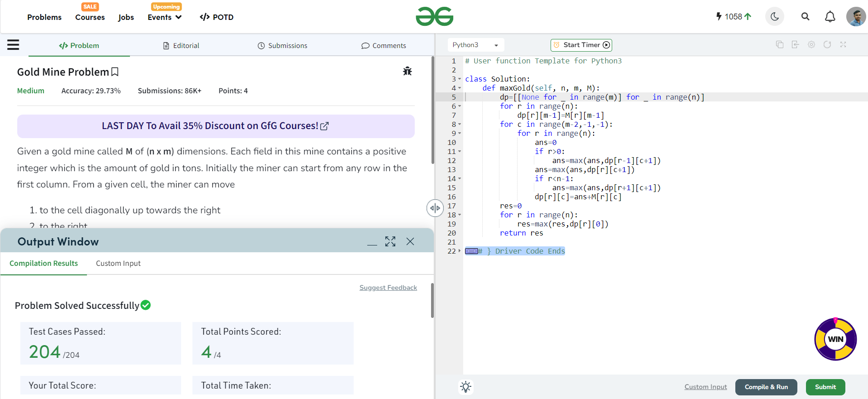Click the 1058 streak lightning counter
Image resolution: width=868 pixels, height=399 pixels.
point(734,17)
